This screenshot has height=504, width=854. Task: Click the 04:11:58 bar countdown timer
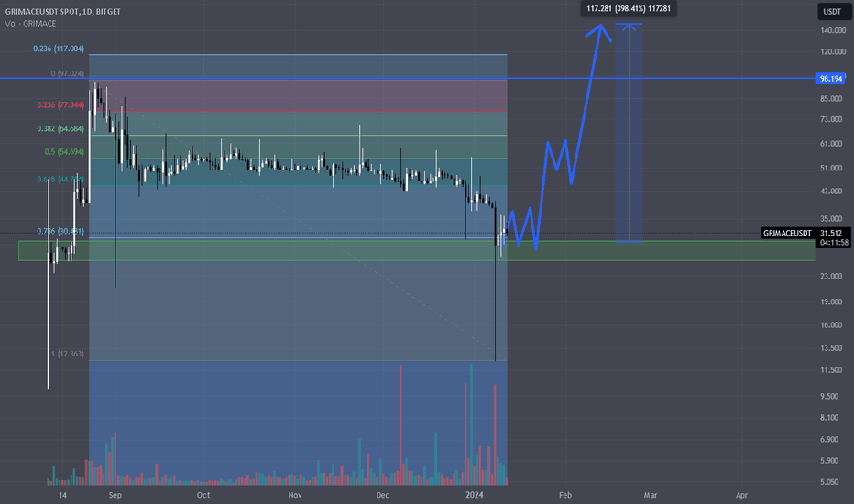coord(833,243)
